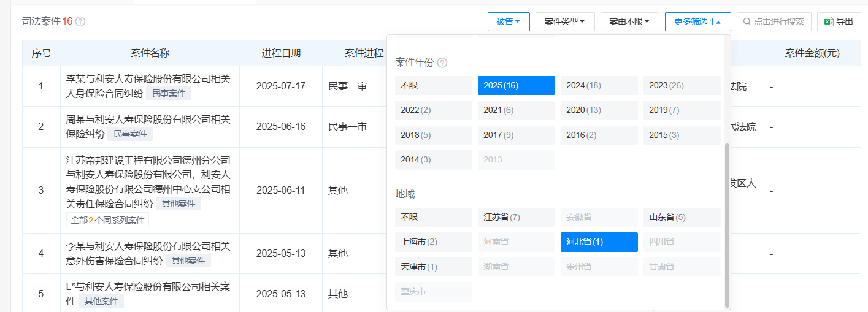Click the help icon beside 司法案件 16
The width and height of the screenshot is (868, 312).
(x=80, y=21)
